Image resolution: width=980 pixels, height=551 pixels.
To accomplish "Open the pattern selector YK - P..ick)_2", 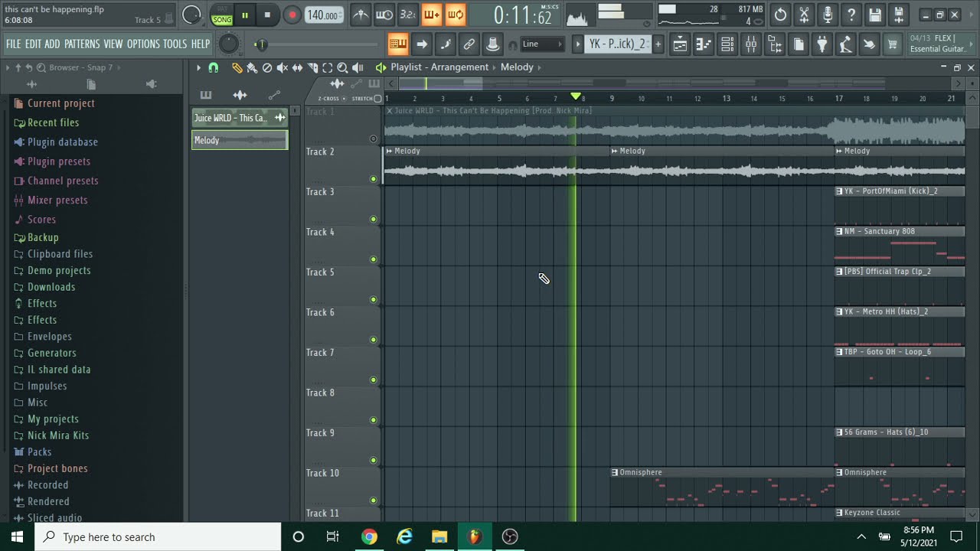I will [x=616, y=44].
